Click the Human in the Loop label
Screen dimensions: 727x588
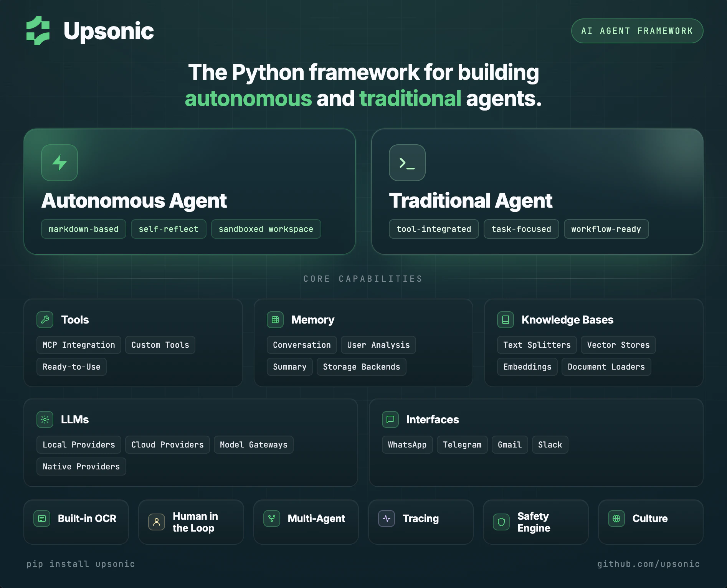(195, 522)
